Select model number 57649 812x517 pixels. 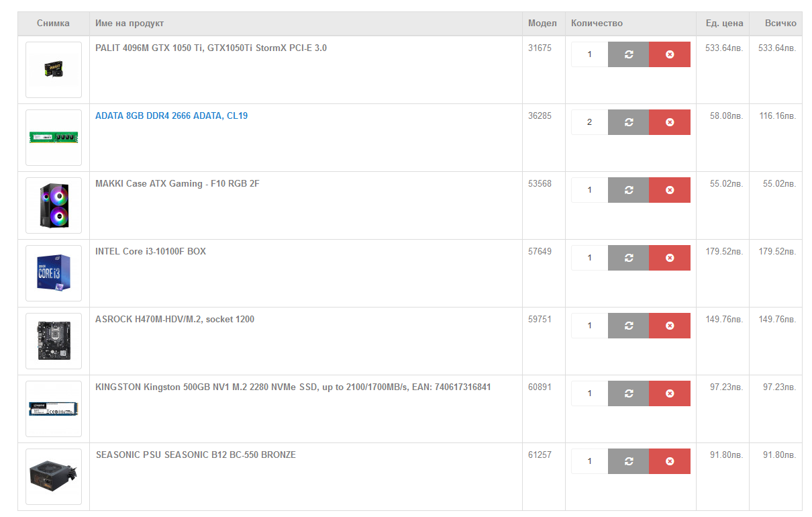540,251
